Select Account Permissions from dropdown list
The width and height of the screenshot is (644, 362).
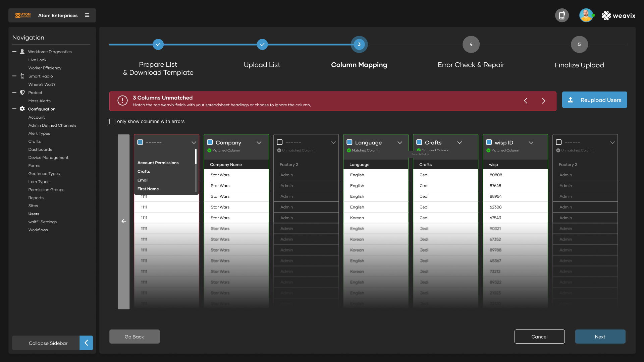158,163
